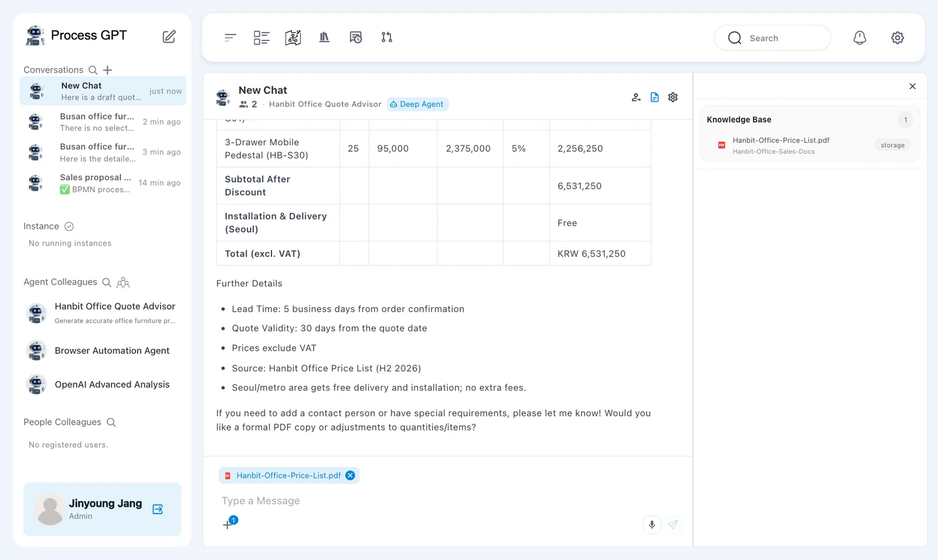
Task: Close the Knowledge Base side panel
Action: coord(912,86)
